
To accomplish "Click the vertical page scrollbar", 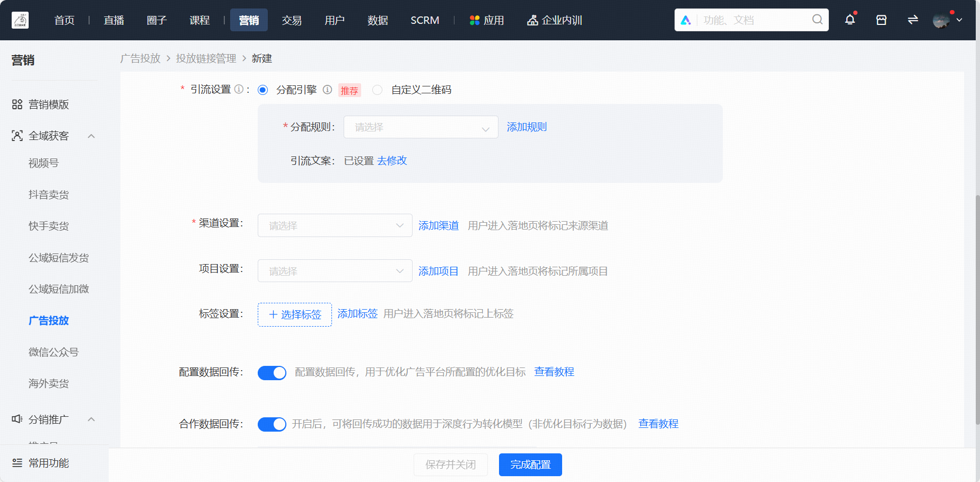I will pyautogui.click(x=977, y=310).
